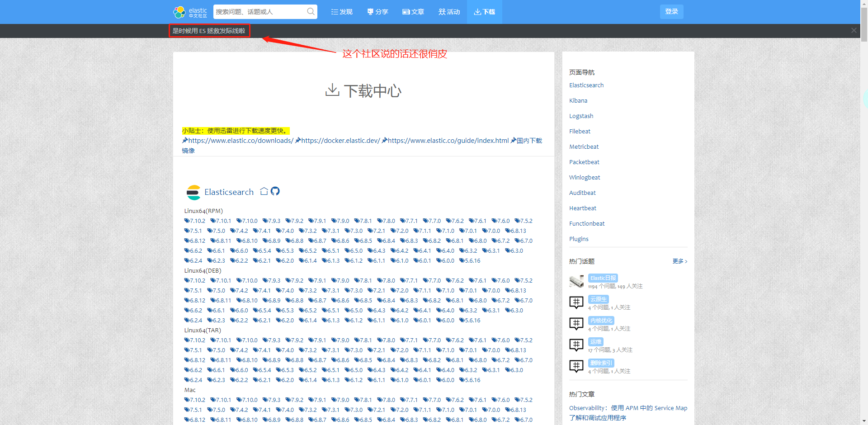
Task: Navigate to Filebeat in page navigation
Action: pyautogui.click(x=580, y=131)
